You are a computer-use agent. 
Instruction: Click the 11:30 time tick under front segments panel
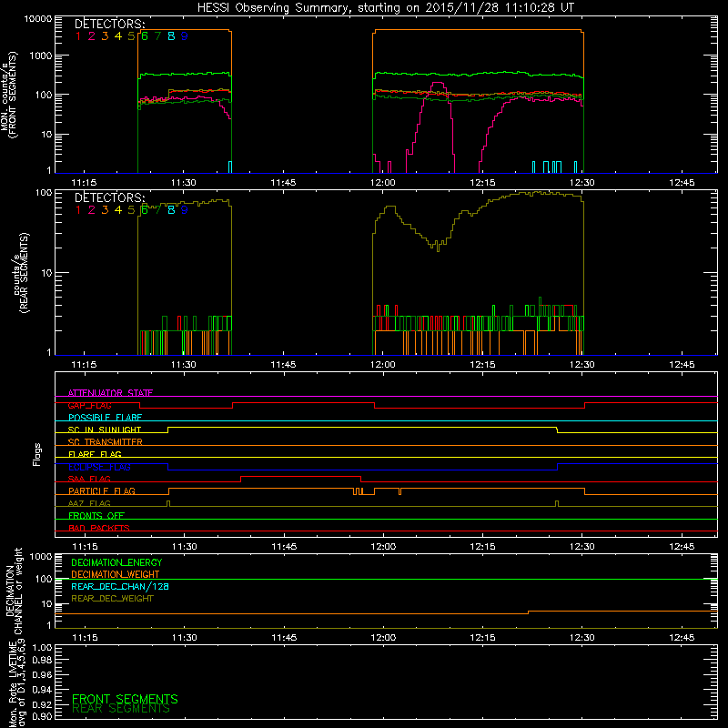tap(184, 183)
